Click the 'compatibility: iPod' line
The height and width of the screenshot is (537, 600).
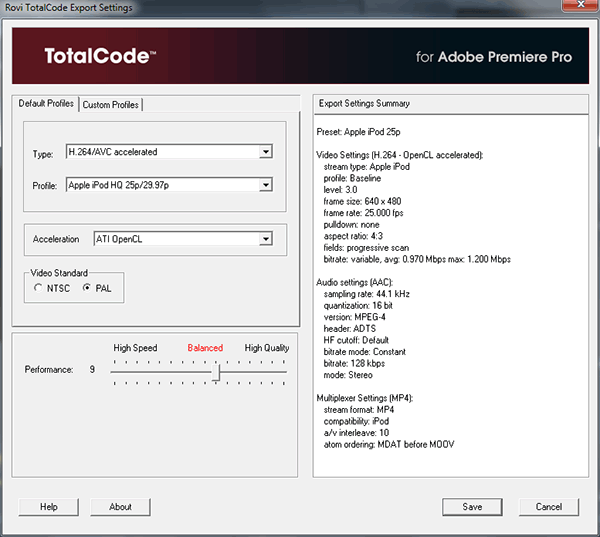point(356,421)
